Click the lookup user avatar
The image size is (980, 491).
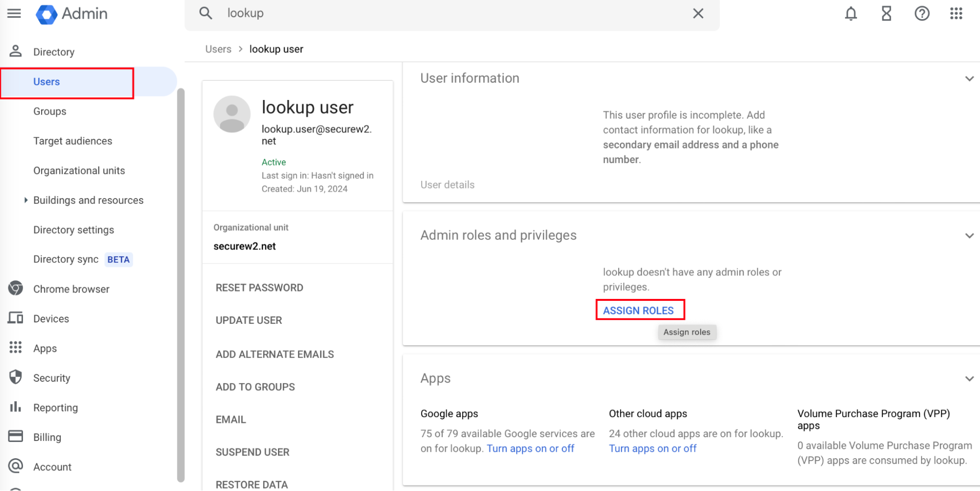(232, 114)
